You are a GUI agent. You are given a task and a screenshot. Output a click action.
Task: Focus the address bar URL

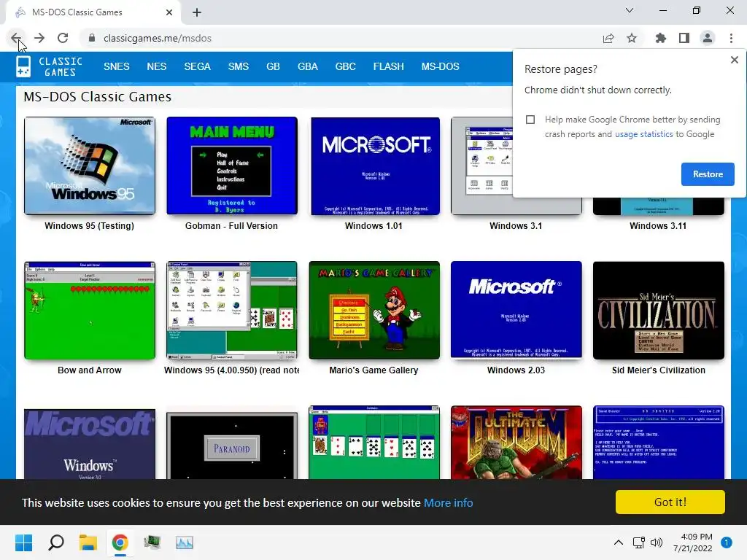tap(158, 38)
